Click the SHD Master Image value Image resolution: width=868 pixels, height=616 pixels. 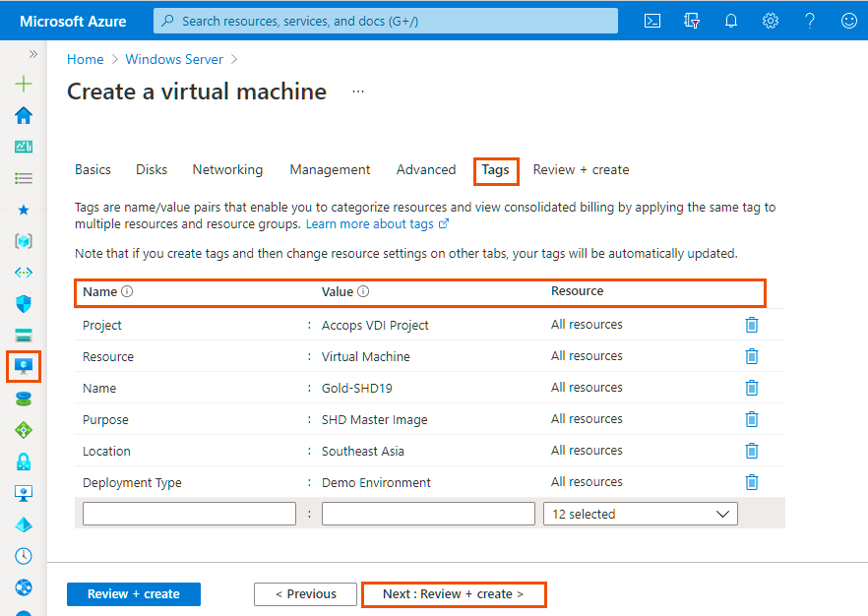pyautogui.click(x=375, y=420)
